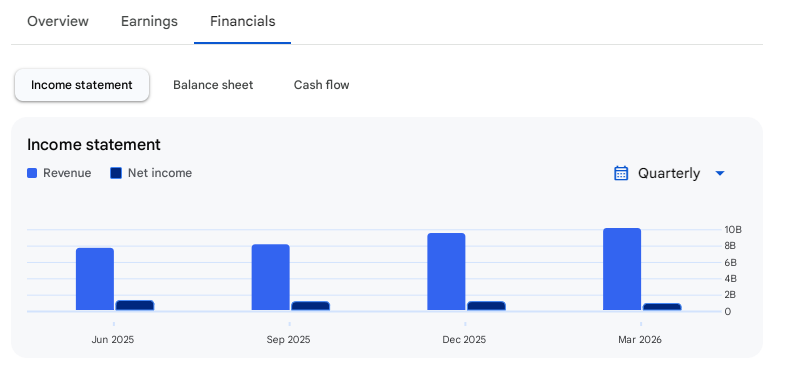The image size is (785, 380).
Task: Click the Mar 2026 revenue bar
Action: click(x=622, y=269)
